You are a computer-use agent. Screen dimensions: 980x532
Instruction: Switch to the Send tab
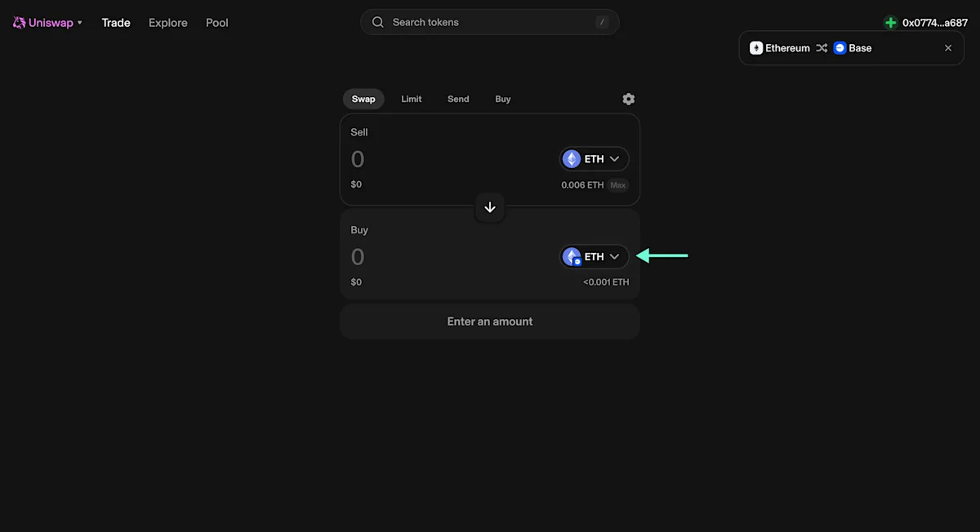[458, 99]
